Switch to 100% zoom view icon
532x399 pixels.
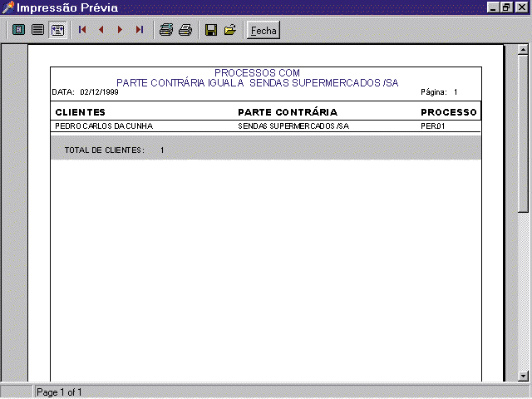pyautogui.click(x=37, y=30)
